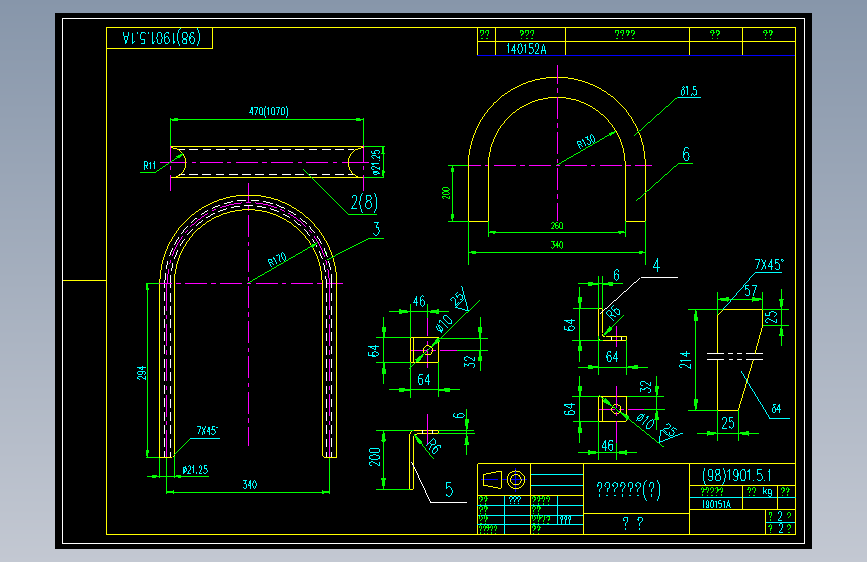The width and height of the screenshot is (867, 562).
Task: Click part callout number "5"
Action: tap(449, 490)
